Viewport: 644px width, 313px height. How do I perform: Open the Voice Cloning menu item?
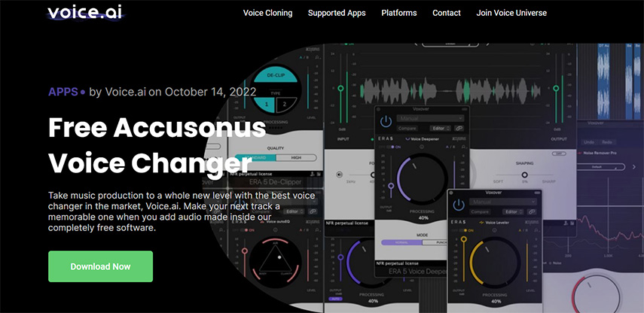(x=268, y=13)
